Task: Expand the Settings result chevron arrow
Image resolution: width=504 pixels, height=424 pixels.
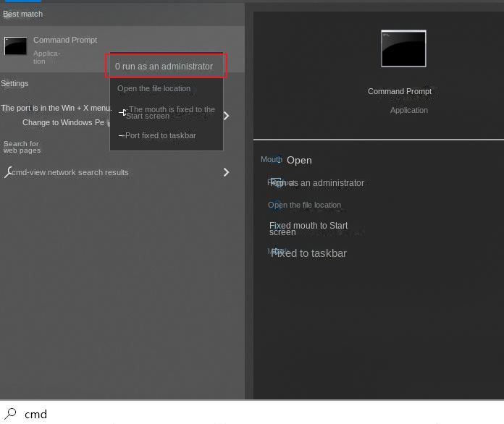Action: (x=227, y=116)
